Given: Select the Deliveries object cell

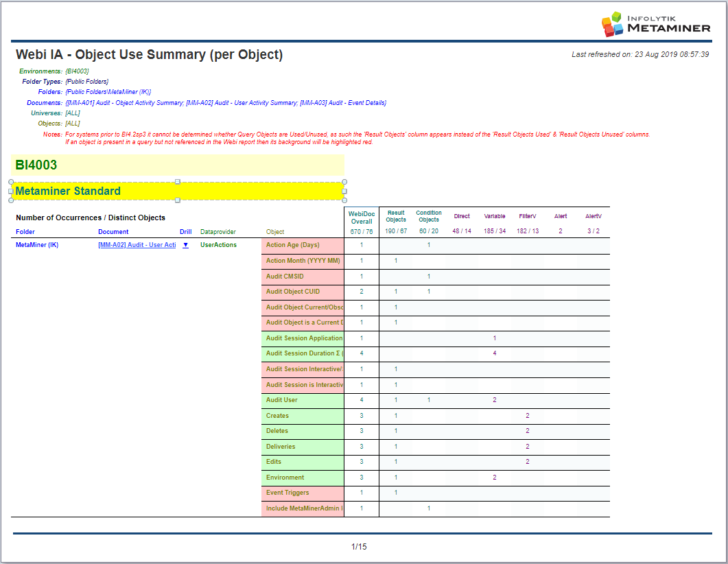Looking at the screenshot, I should [303, 447].
